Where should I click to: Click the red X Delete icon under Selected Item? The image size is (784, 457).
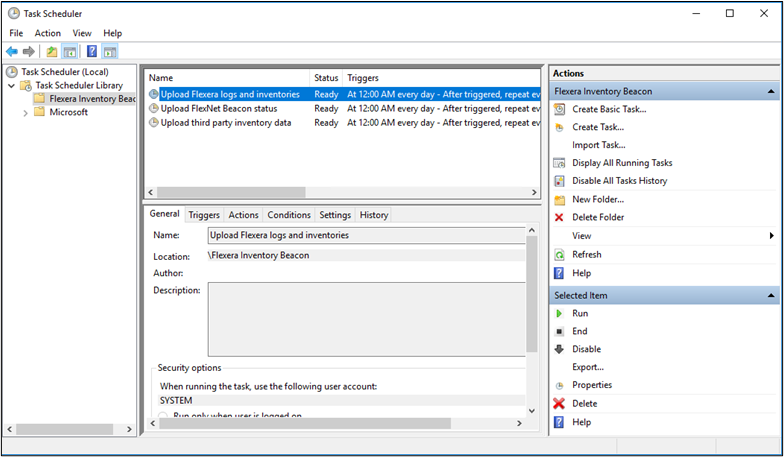pyautogui.click(x=559, y=404)
